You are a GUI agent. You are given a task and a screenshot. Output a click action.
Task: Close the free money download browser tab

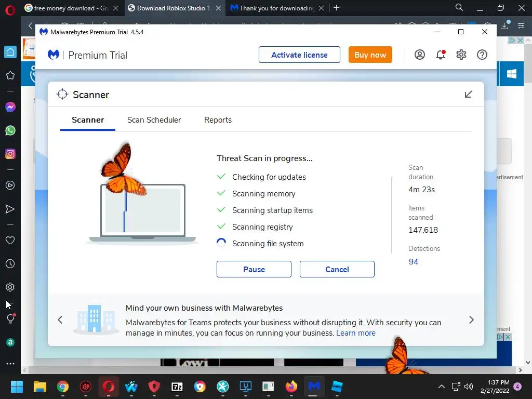coord(116,8)
